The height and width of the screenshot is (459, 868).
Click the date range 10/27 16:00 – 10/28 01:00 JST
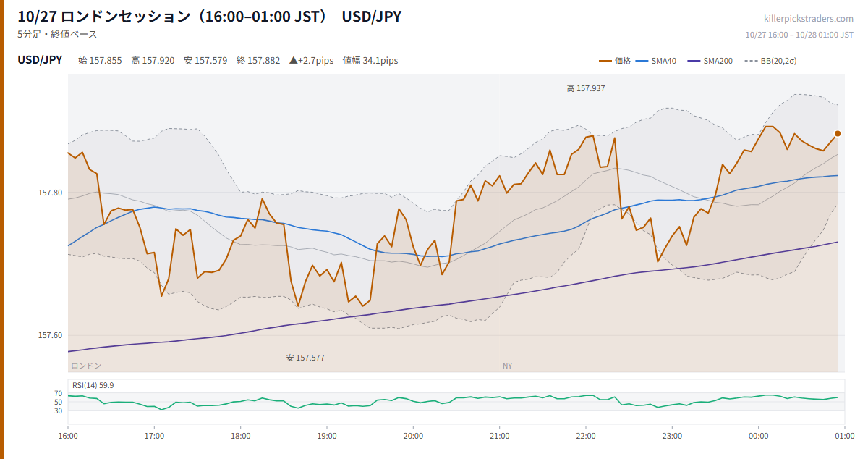click(x=799, y=35)
